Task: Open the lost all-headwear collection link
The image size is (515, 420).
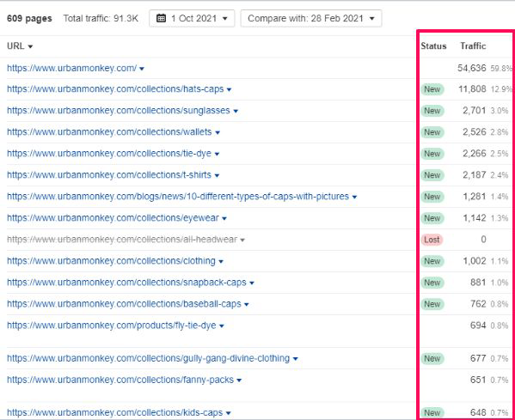Action: click(x=122, y=240)
